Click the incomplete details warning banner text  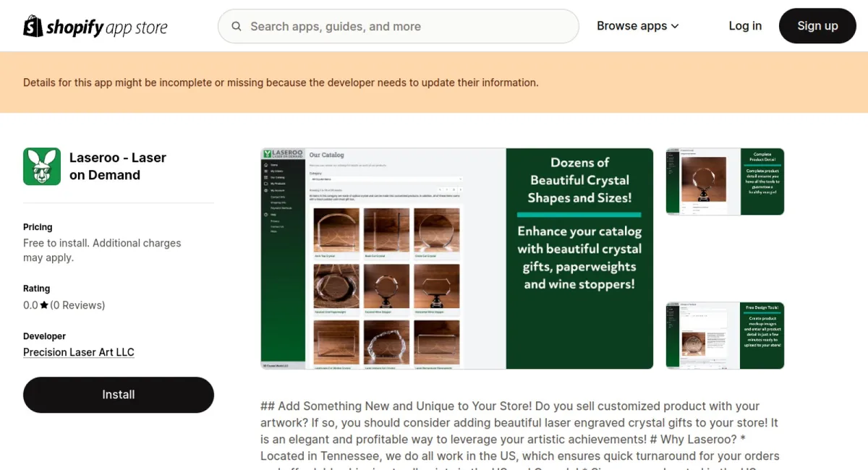(281, 82)
